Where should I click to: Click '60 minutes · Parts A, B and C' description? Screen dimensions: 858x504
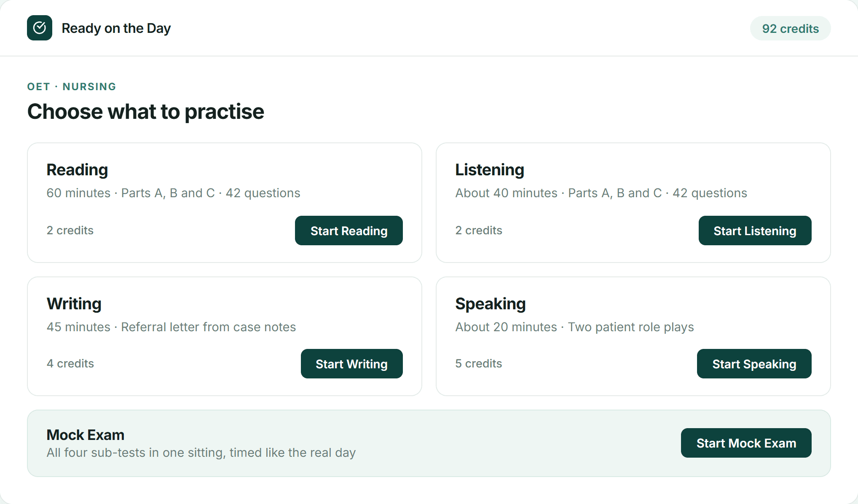coord(173,193)
